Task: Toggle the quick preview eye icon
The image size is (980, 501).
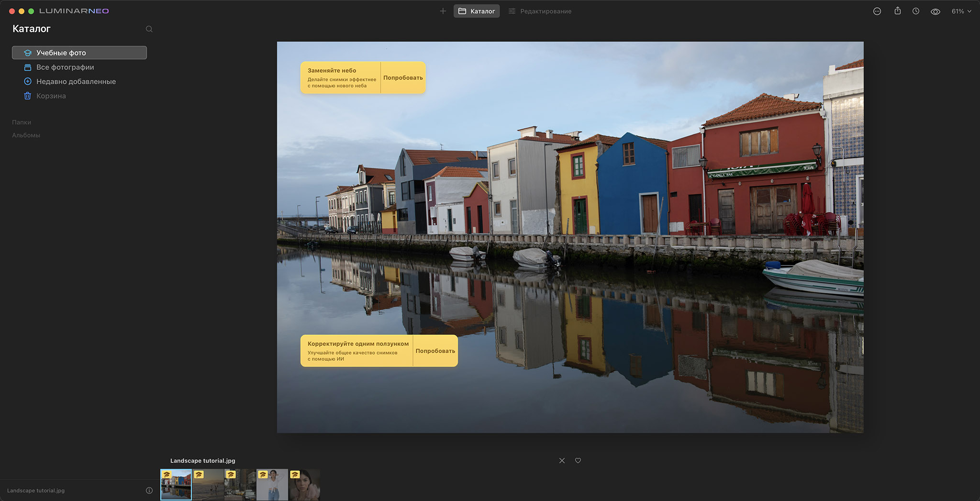Action: [x=935, y=11]
